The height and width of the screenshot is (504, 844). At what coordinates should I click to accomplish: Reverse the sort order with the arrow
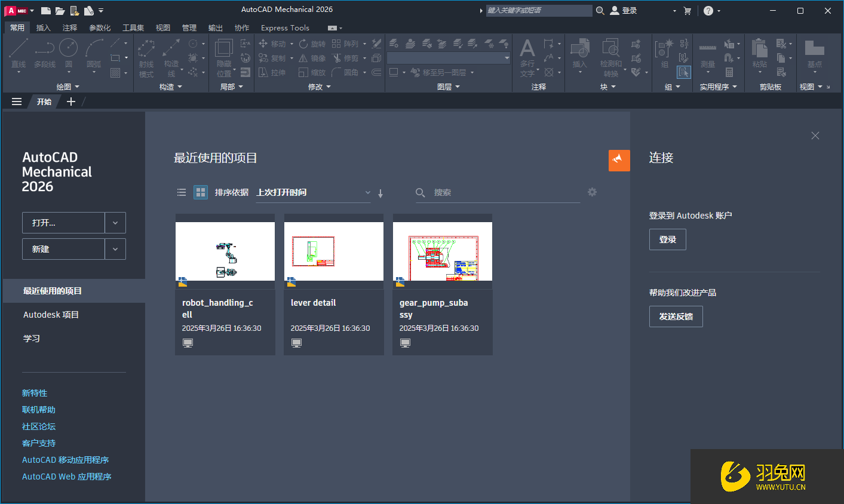point(380,192)
